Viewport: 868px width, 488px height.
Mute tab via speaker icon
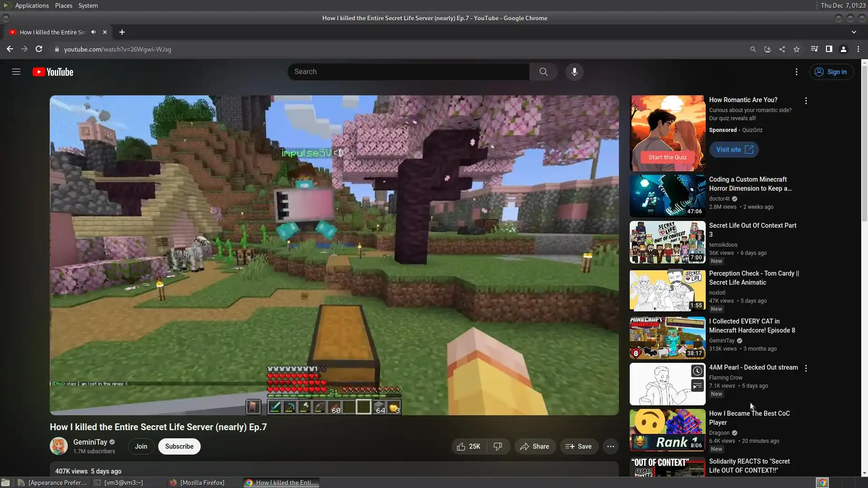coord(93,32)
